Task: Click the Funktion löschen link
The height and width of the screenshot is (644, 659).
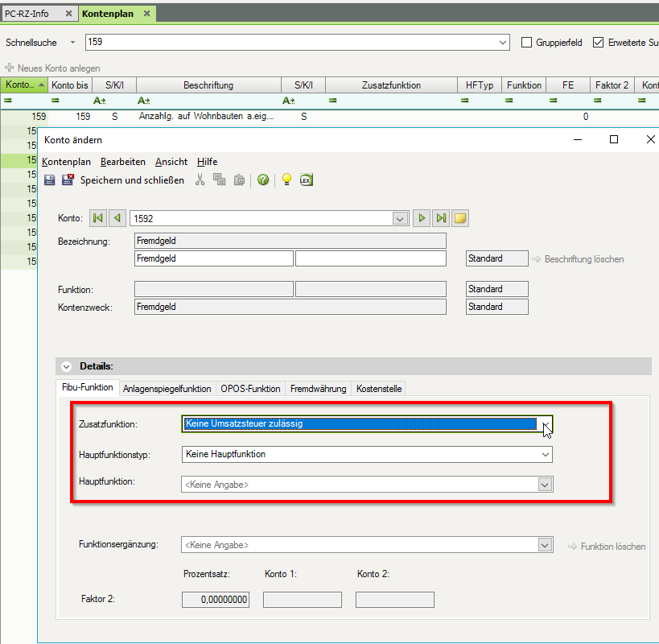Action: coord(613,547)
